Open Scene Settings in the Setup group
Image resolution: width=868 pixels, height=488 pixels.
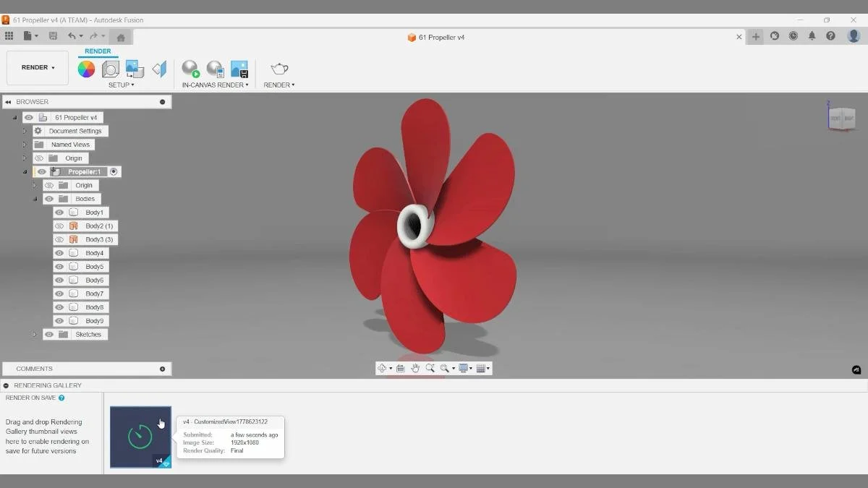(x=110, y=69)
